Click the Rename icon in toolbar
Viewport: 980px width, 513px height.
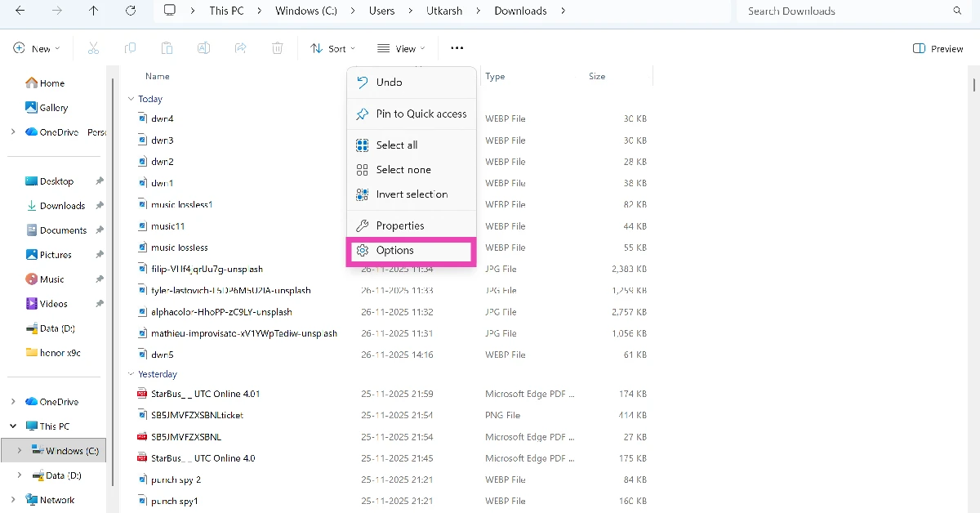click(x=203, y=49)
